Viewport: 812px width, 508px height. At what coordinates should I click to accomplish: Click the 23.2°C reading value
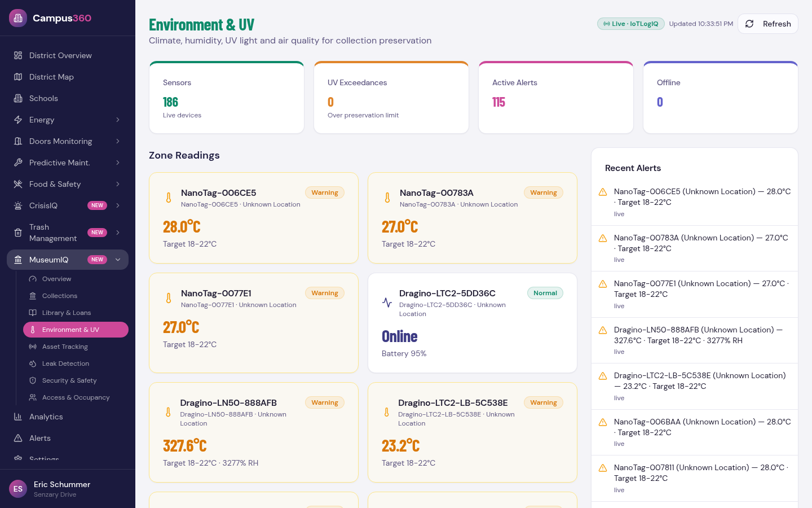pos(400,446)
